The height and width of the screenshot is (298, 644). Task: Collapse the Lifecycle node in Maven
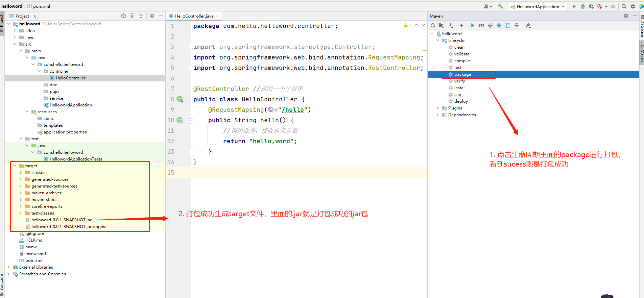pos(437,40)
